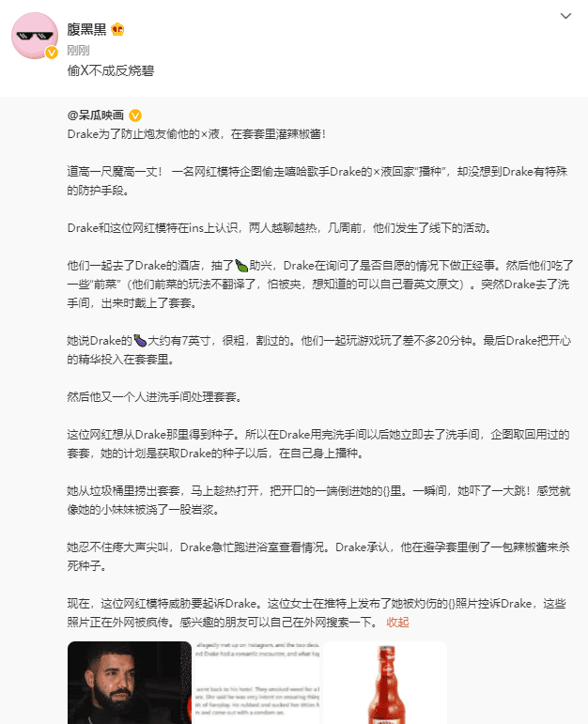Click the headline starting Drake为了防止
The width and height of the screenshot is (588, 724).
tap(196, 134)
